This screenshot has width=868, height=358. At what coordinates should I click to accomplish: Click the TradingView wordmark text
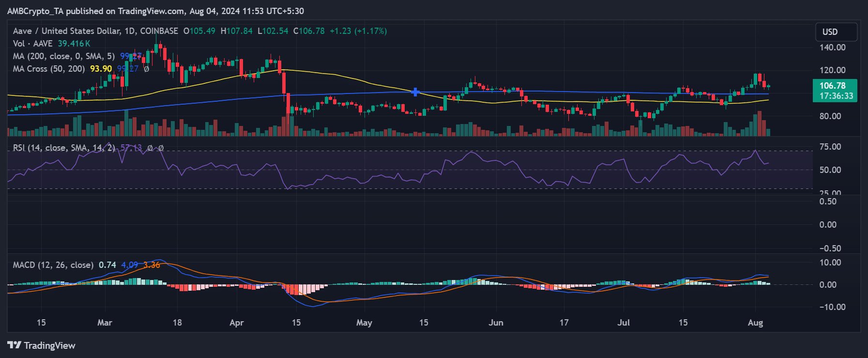tap(49, 345)
